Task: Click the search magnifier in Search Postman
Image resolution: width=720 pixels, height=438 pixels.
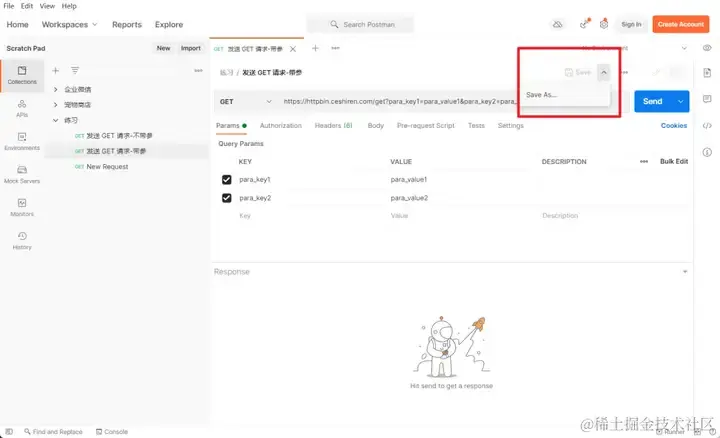Action: click(x=334, y=24)
